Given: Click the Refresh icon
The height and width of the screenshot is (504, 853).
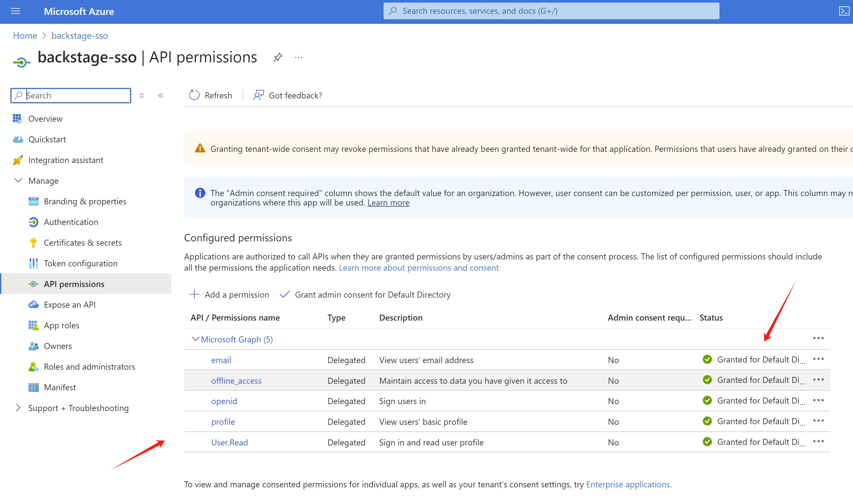Looking at the screenshot, I should click(194, 95).
